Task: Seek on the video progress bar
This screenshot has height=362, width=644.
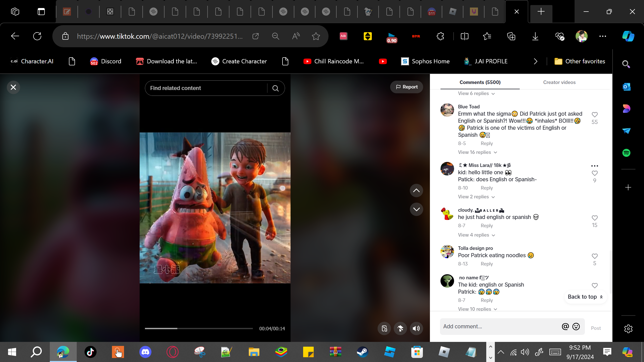Action: click(199, 328)
